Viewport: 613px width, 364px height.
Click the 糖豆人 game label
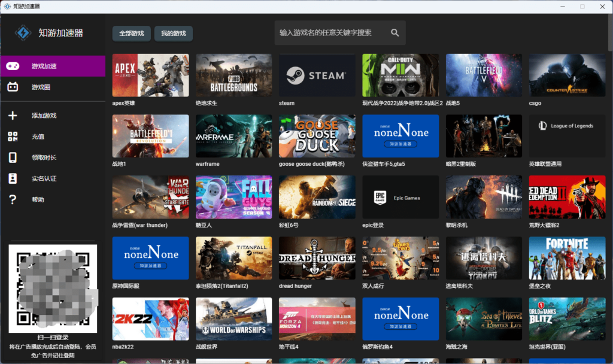click(204, 225)
